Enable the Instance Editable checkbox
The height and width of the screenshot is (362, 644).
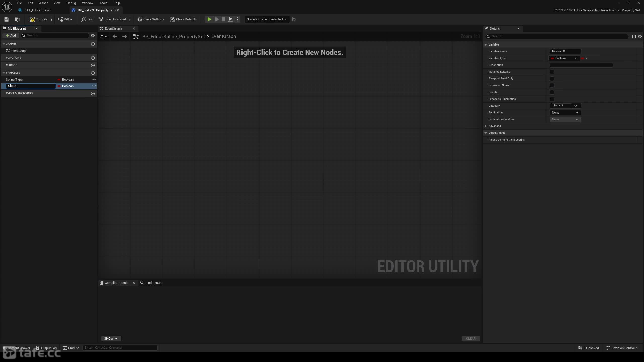[552, 72]
